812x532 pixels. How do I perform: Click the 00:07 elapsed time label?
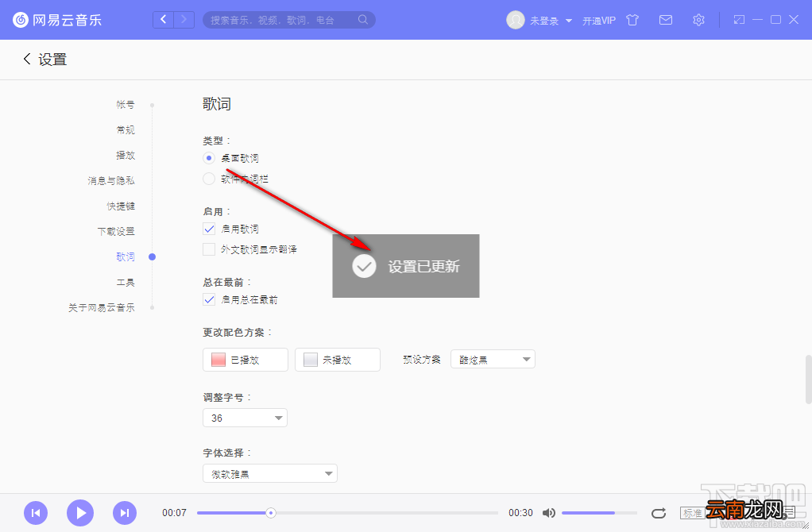pyautogui.click(x=174, y=513)
